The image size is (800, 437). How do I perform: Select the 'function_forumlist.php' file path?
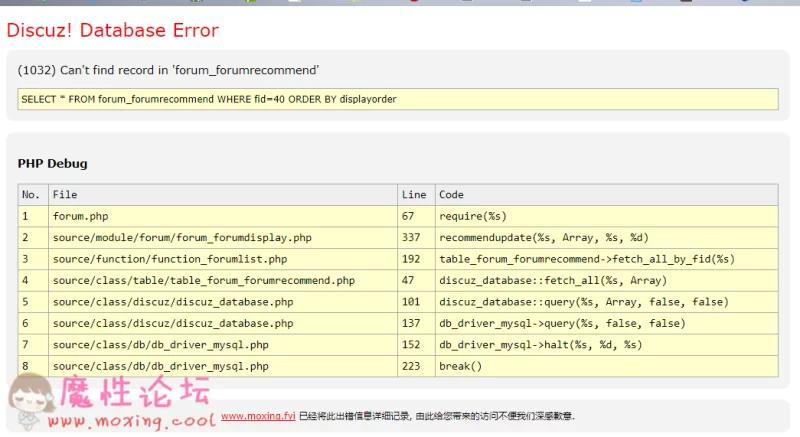click(170, 259)
